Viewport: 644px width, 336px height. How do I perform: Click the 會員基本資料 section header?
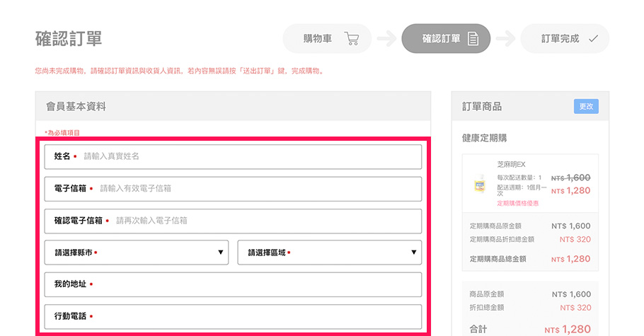76,106
